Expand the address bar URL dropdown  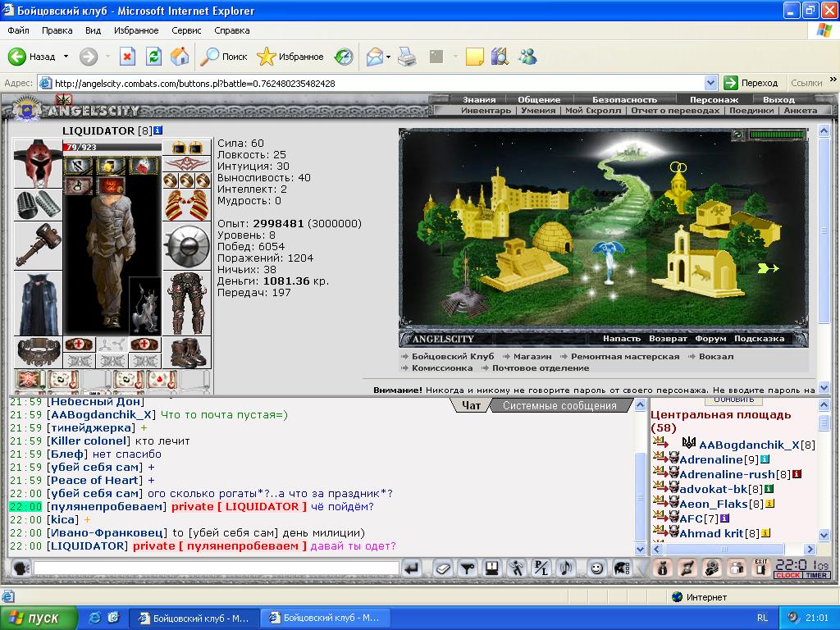click(710, 83)
